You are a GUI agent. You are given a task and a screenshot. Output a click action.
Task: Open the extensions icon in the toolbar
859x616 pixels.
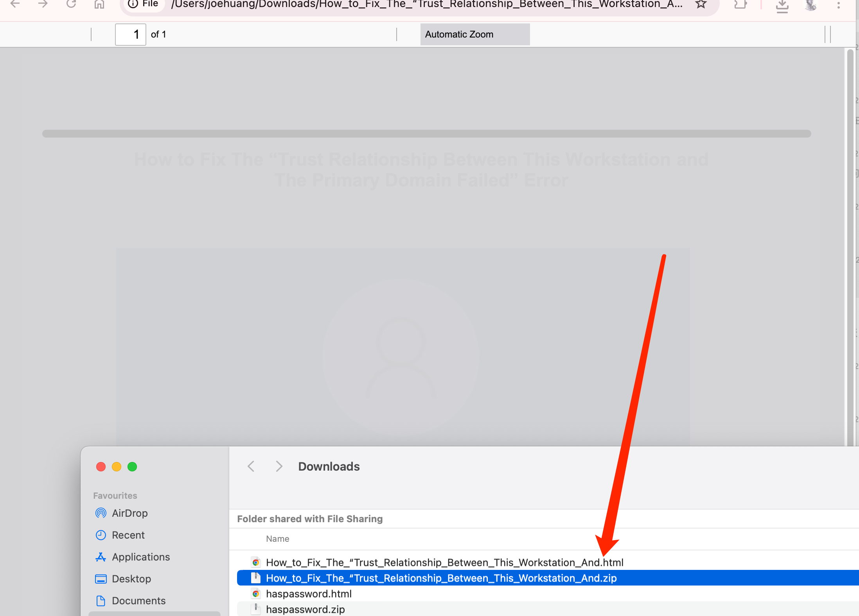[x=740, y=5]
